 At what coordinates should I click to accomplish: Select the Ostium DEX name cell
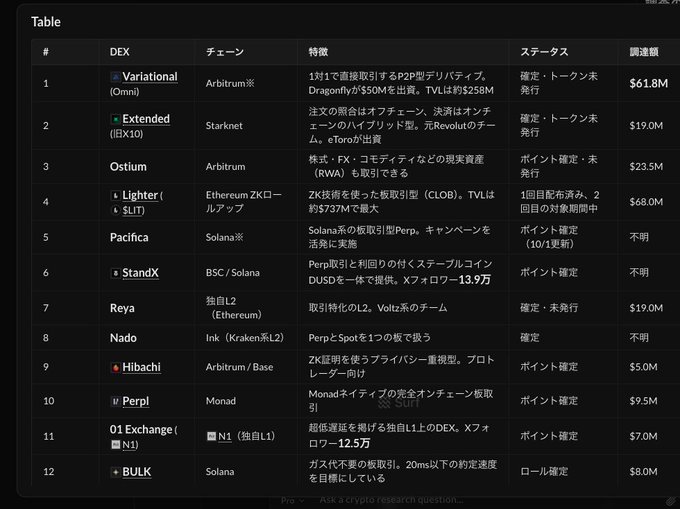(x=128, y=167)
